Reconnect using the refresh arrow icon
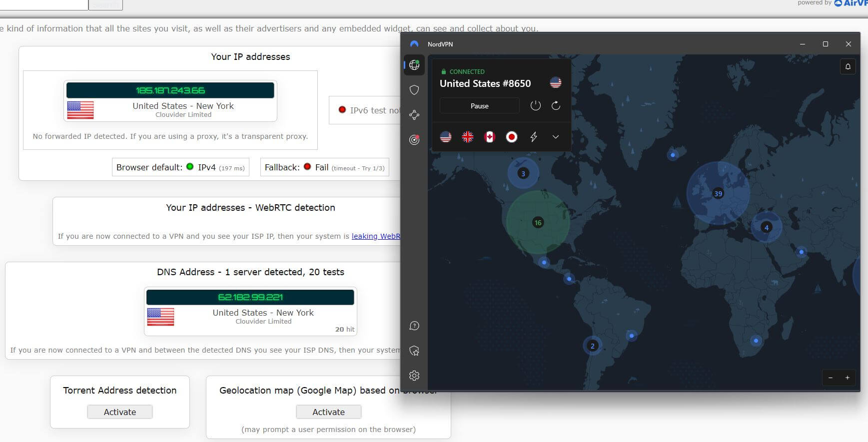Viewport: 868px width, 442px height. pyautogui.click(x=556, y=106)
